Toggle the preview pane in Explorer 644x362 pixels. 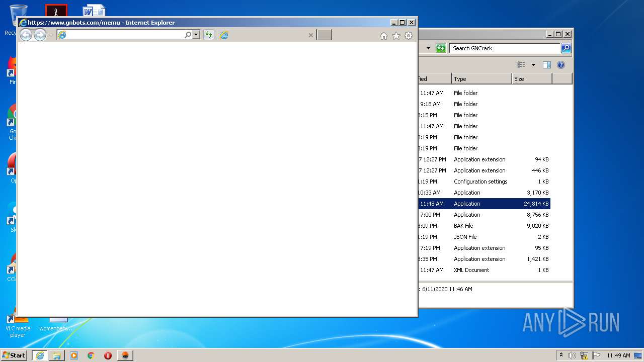(x=547, y=65)
